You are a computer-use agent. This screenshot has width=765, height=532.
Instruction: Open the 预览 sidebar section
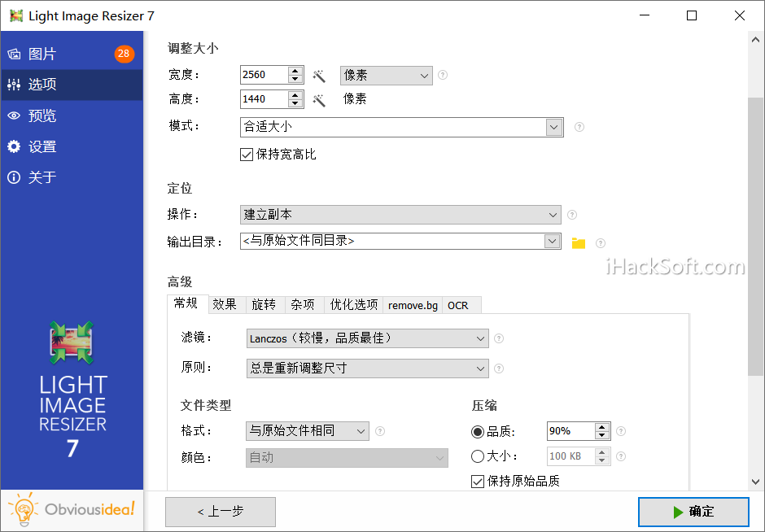72,116
